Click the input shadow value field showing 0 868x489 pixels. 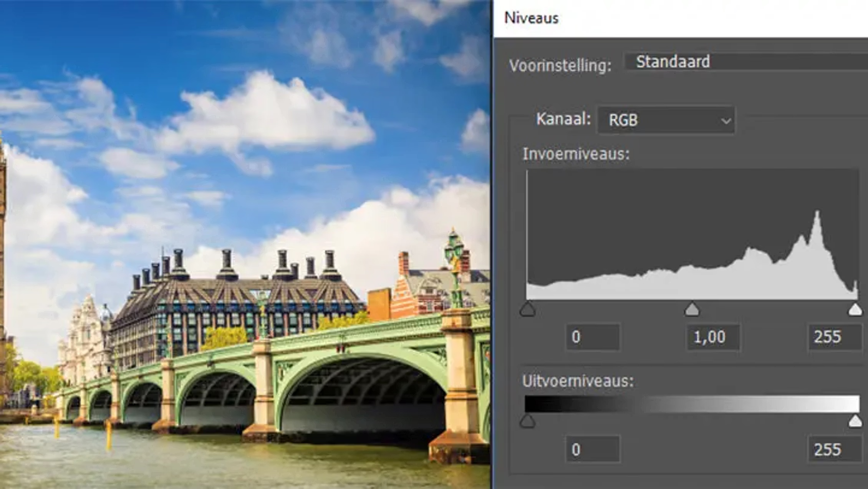pos(593,337)
